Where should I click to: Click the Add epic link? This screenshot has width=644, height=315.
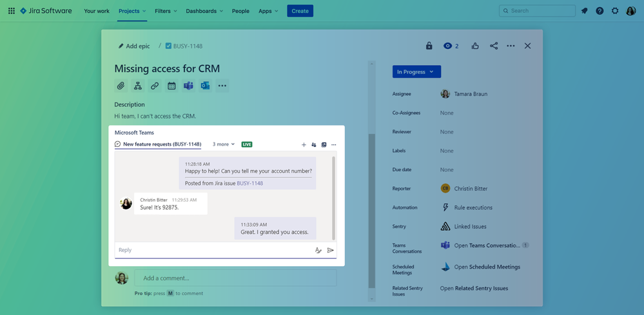click(138, 46)
